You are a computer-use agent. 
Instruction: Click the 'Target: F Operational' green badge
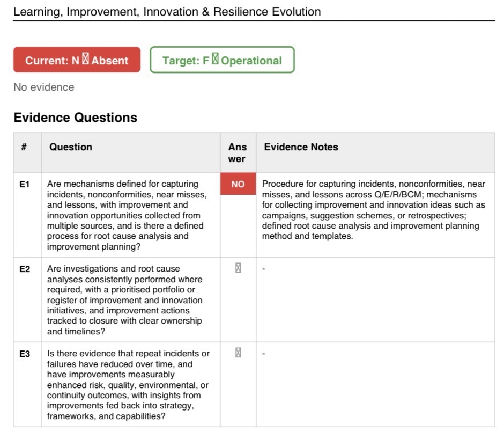click(222, 60)
